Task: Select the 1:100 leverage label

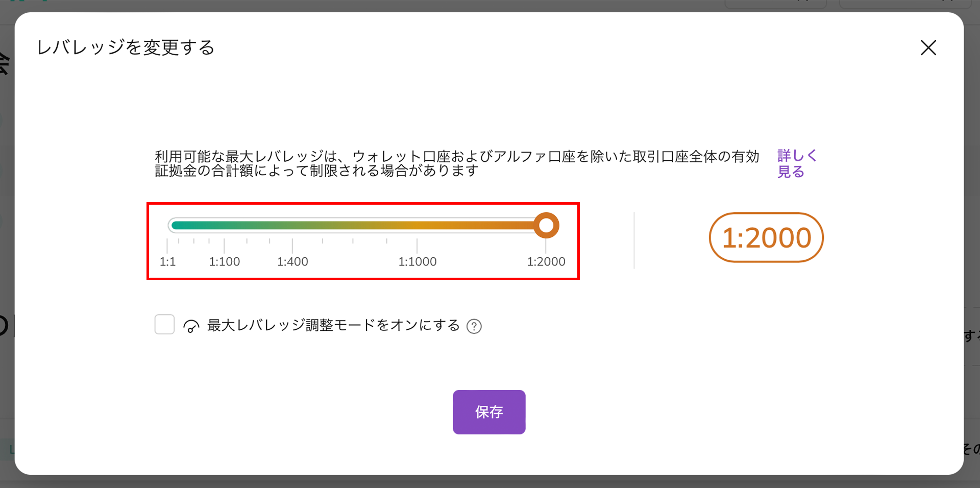Action: (x=225, y=262)
